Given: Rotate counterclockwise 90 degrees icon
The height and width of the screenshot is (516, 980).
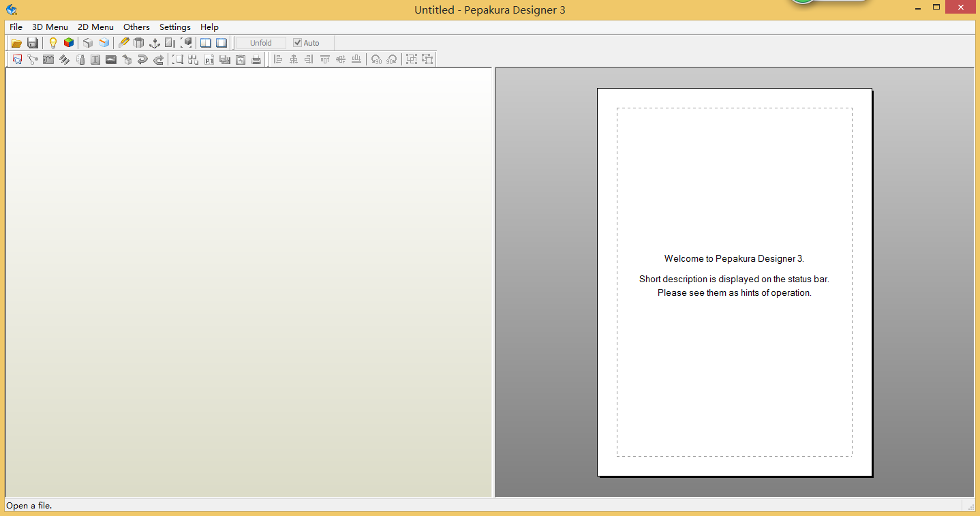Looking at the screenshot, I should click(x=376, y=59).
